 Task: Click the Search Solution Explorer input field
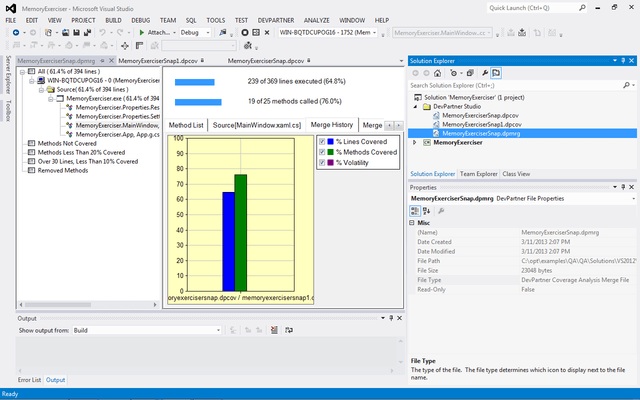click(x=516, y=85)
